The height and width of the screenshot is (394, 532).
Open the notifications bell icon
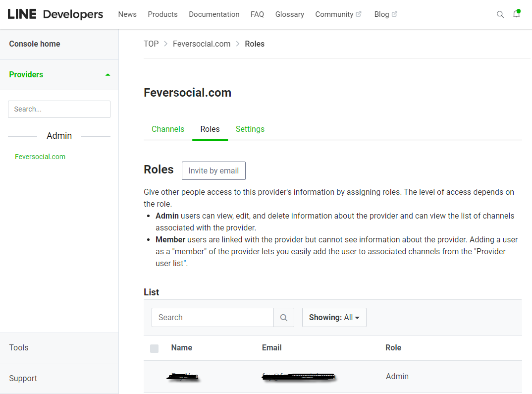pos(516,14)
